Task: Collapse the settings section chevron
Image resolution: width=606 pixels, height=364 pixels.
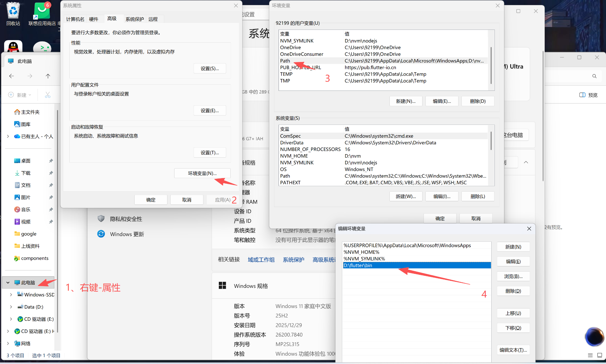Action: [526, 162]
